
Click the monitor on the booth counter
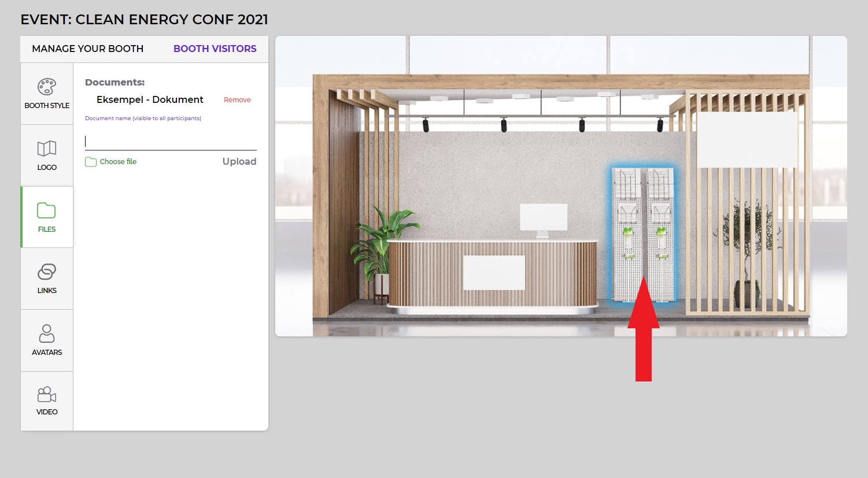[x=543, y=220]
